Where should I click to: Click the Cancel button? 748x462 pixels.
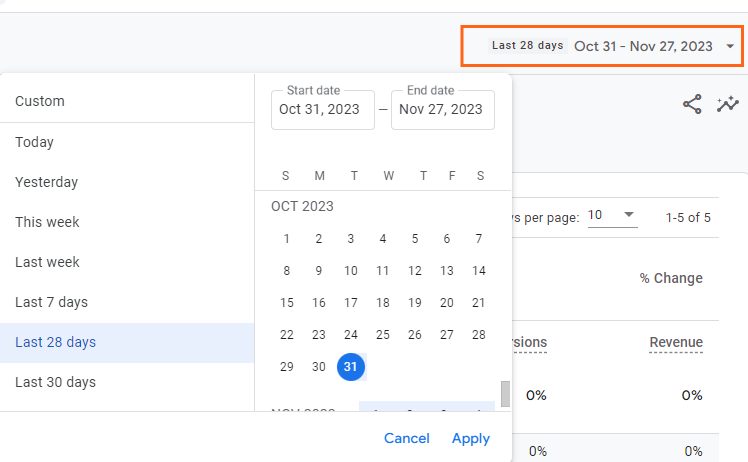click(406, 438)
